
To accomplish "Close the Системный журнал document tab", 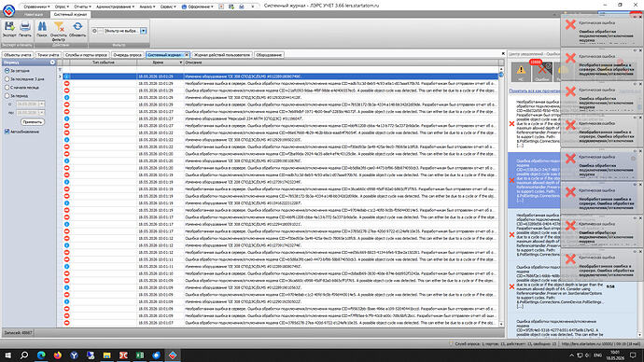I will coord(187,55).
